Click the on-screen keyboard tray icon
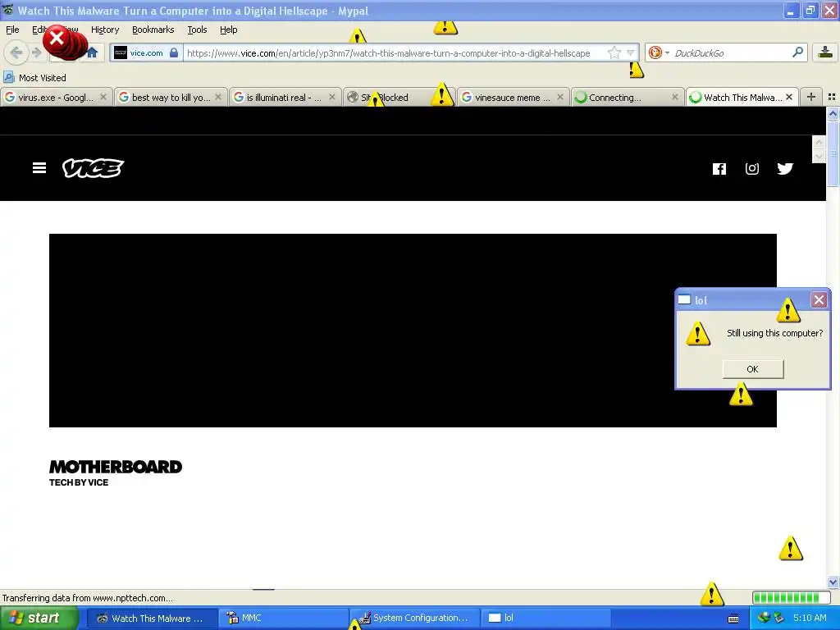840x630 pixels. pyautogui.click(x=733, y=619)
